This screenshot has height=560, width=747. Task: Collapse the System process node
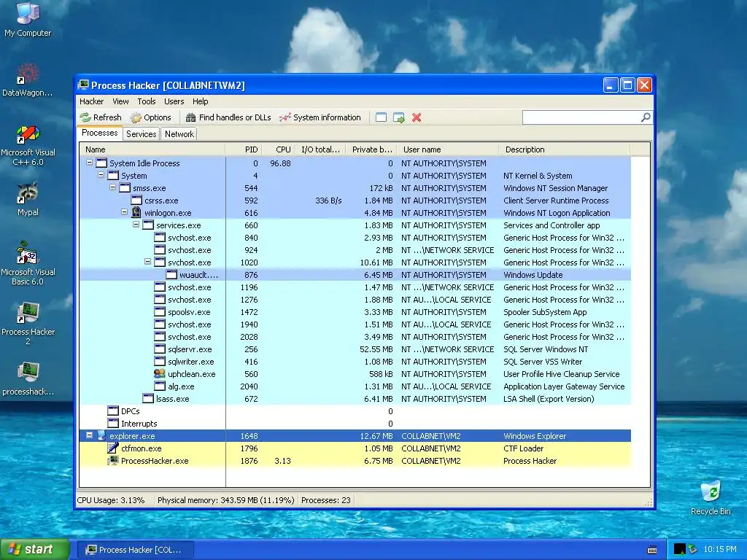point(101,175)
